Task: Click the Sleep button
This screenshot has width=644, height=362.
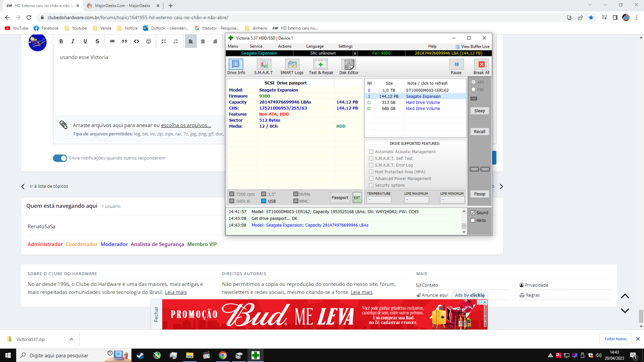Action: (x=480, y=111)
